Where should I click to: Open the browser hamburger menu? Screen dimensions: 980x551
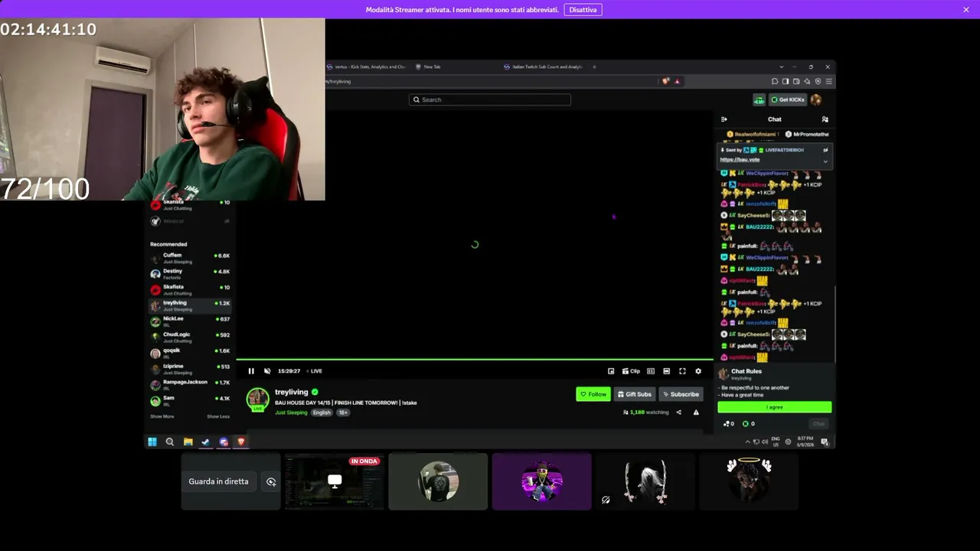(828, 81)
